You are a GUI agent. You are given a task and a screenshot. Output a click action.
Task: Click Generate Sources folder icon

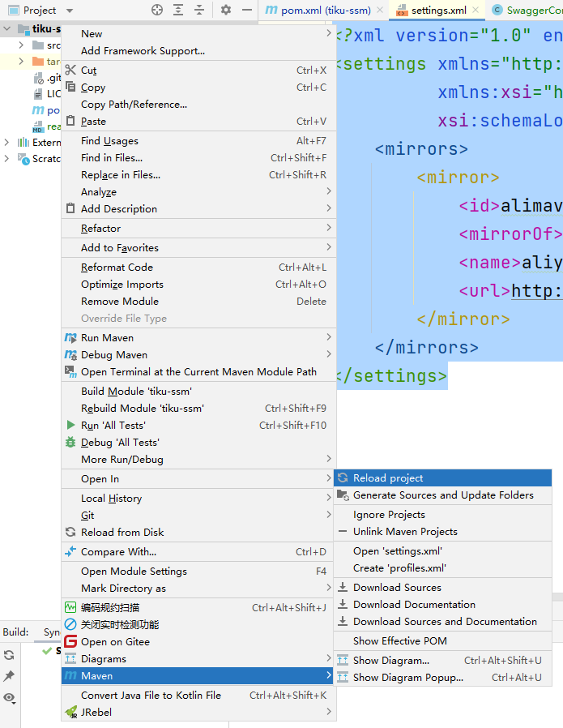343,495
